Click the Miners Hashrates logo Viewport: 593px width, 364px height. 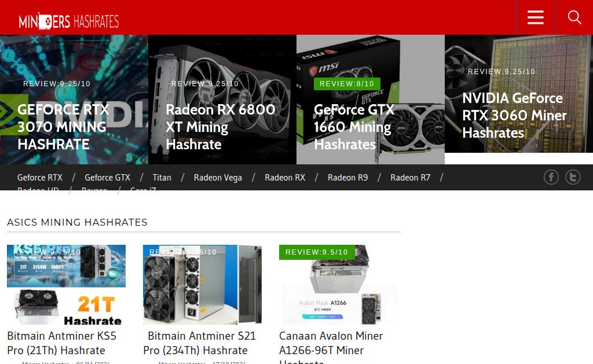coord(69,21)
